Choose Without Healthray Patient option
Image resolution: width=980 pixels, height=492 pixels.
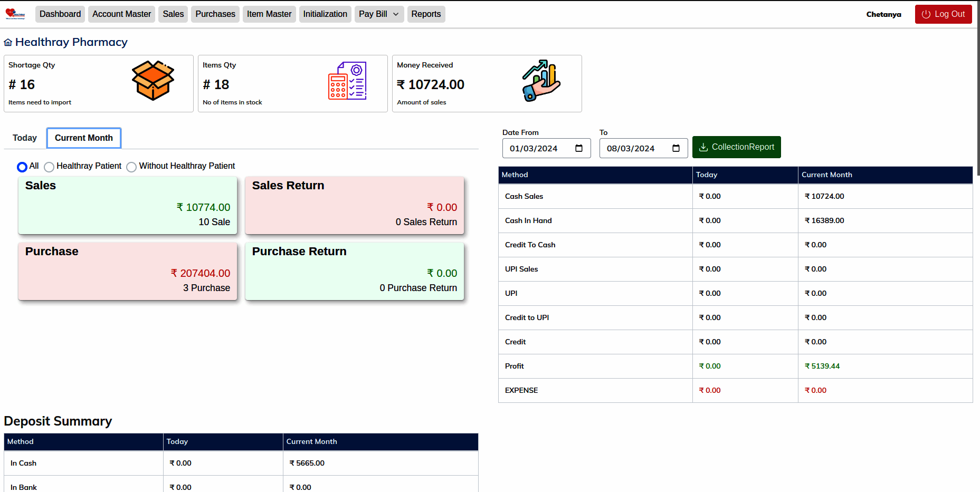point(131,167)
